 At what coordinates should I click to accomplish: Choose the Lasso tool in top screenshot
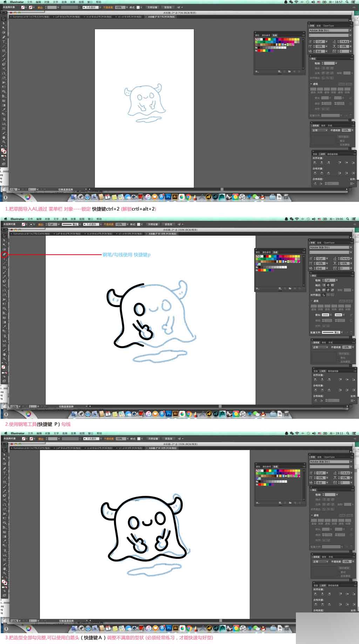4,33
